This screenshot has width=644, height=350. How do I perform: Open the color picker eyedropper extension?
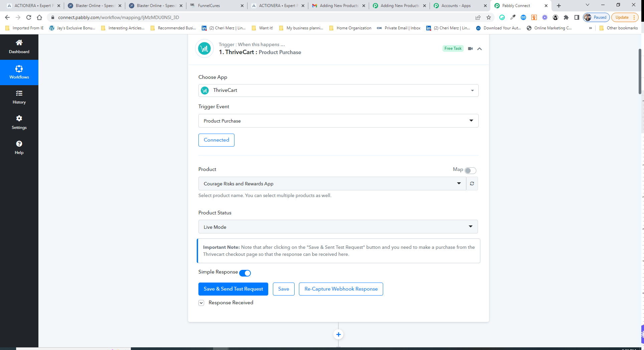[513, 17]
